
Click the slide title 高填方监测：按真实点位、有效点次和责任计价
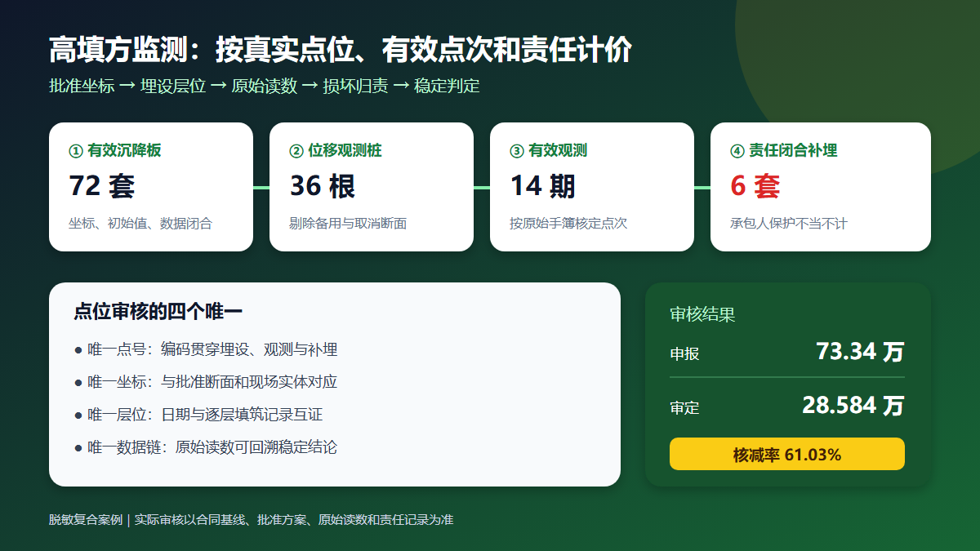click(x=341, y=51)
